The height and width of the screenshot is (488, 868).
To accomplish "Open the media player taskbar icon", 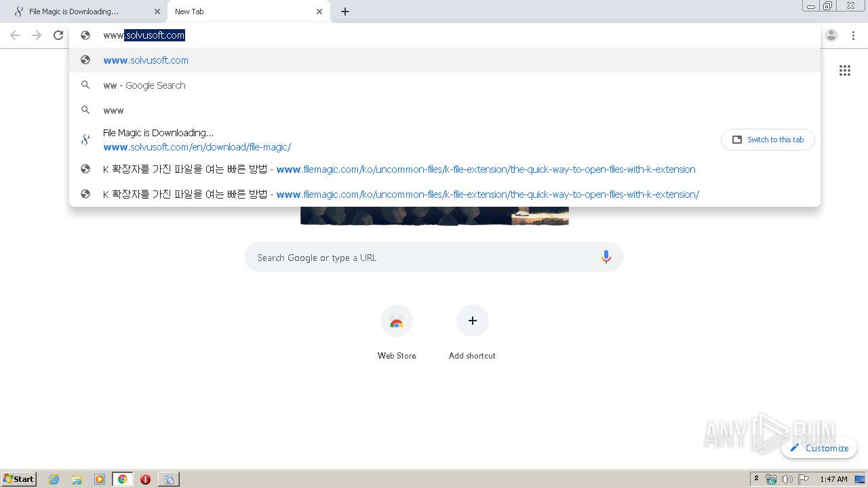I will click(x=100, y=479).
